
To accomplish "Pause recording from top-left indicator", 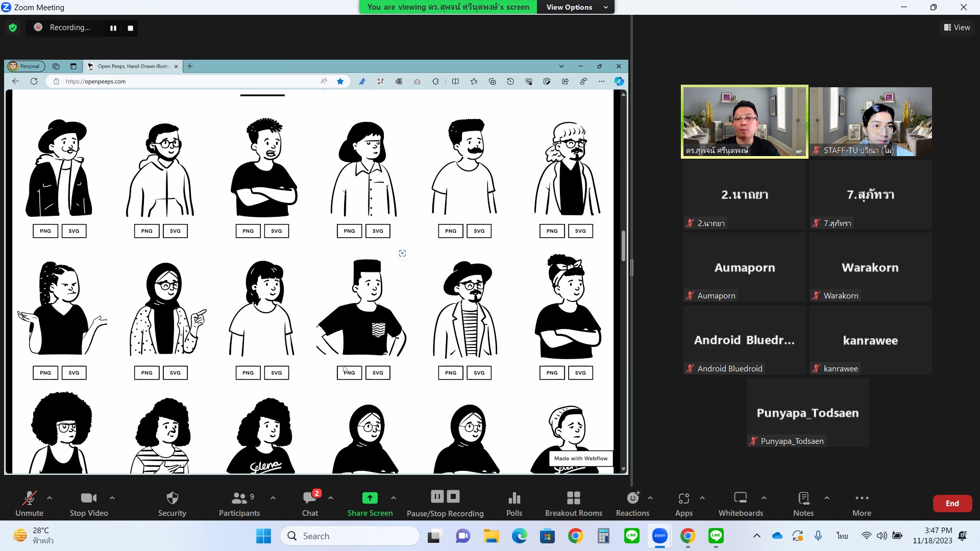I will pyautogui.click(x=113, y=28).
